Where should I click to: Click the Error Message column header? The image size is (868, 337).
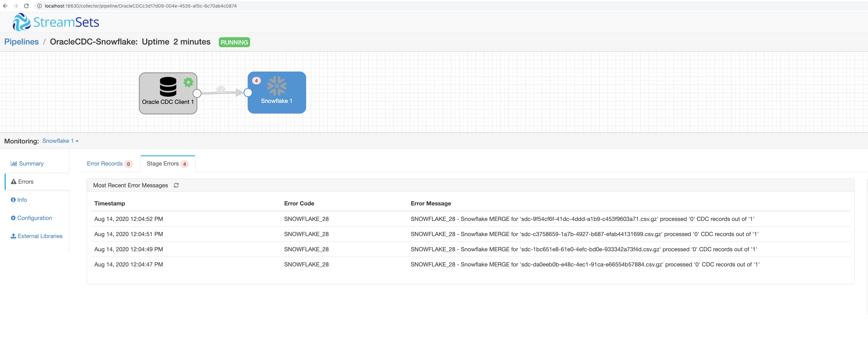pyautogui.click(x=431, y=203)
